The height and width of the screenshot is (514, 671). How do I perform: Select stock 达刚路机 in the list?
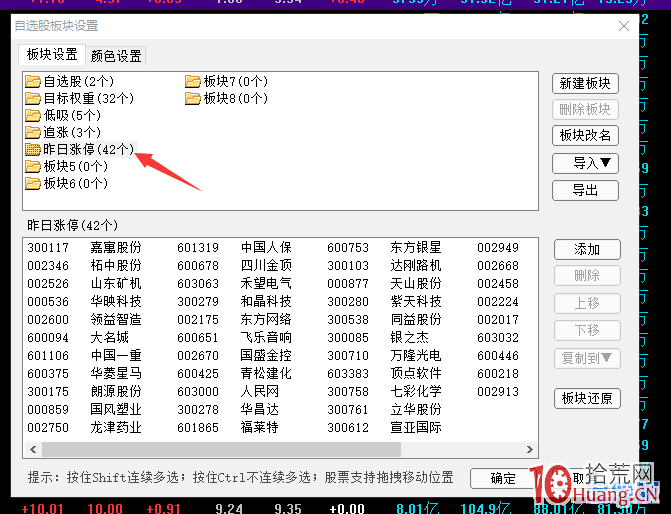tap(416, 265)
